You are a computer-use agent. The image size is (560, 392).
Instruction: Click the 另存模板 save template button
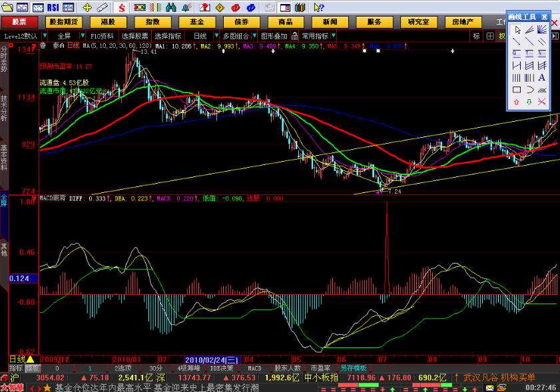tap(353, 368)
